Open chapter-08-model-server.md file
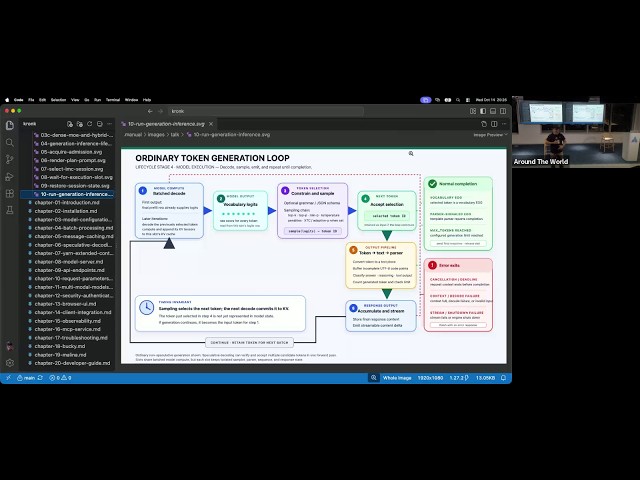Viewport: 640px width, 480px height. tap(68, 262)
